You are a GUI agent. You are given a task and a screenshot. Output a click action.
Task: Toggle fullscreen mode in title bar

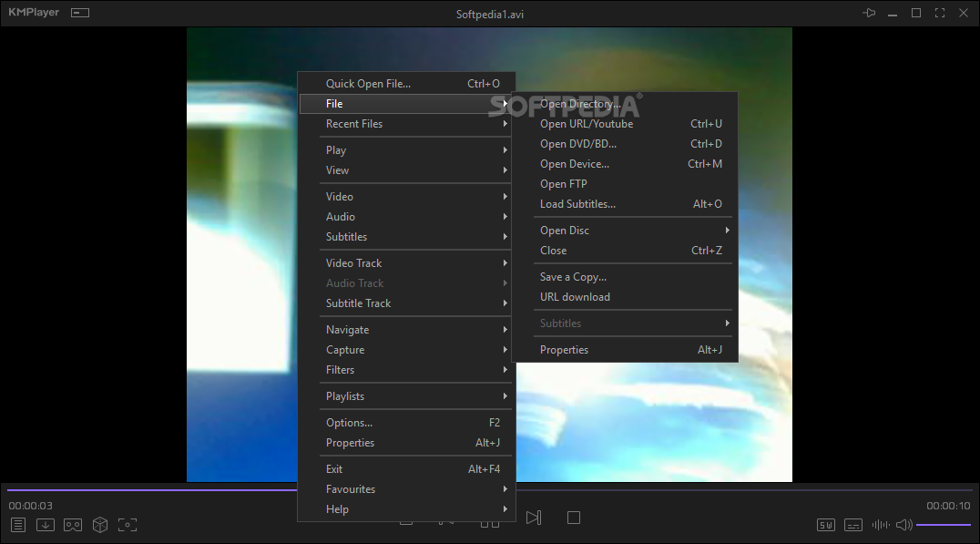click(x=940, y=13)
